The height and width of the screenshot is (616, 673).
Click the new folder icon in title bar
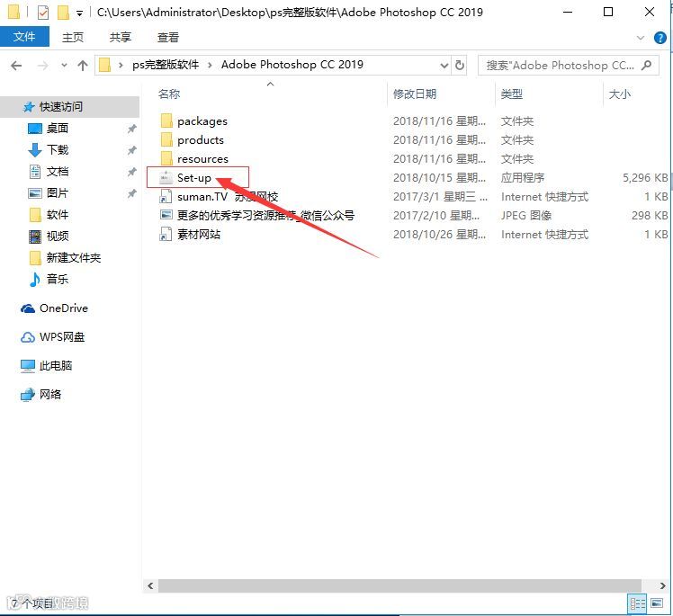63,13
